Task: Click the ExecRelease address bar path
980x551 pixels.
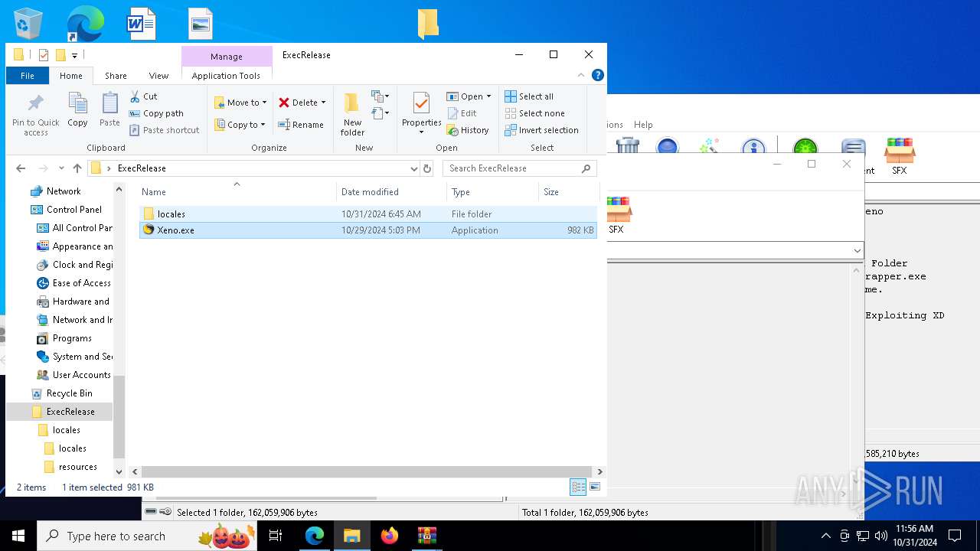Action: click(142, 168)
